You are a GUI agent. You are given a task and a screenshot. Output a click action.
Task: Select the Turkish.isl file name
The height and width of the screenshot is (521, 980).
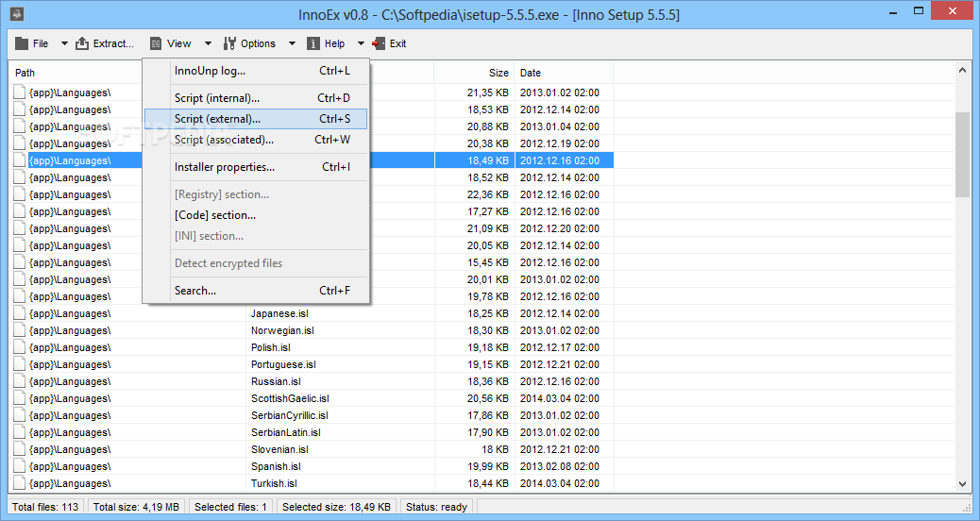274,483
